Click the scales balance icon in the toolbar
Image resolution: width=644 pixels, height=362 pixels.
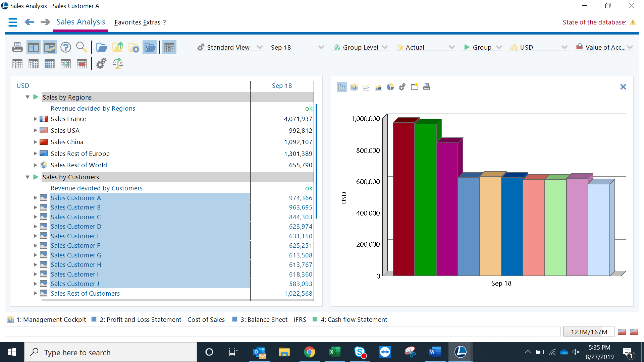click(117, 63)
